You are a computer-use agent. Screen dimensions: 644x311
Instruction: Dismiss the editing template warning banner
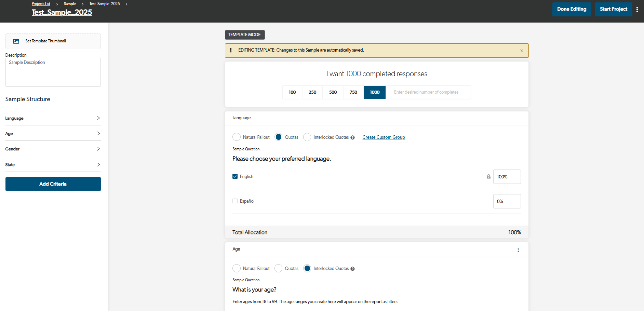522,51
